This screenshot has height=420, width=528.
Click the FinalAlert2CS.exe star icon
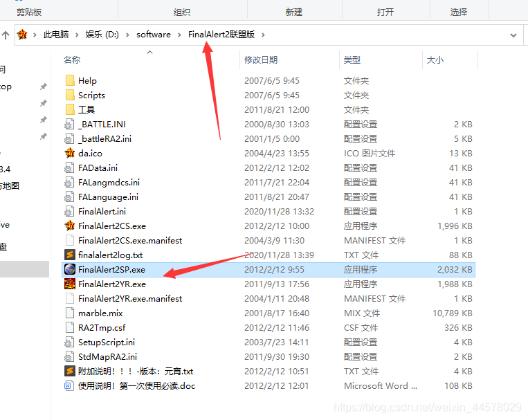(x=70, y=226)
